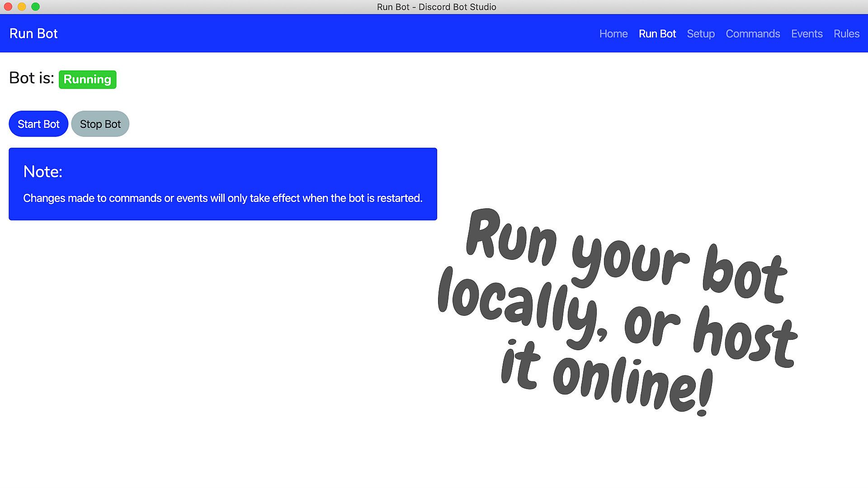868x488 pixels.
Task: Navigate to the Events page
Action: click(x=807, y=34)
